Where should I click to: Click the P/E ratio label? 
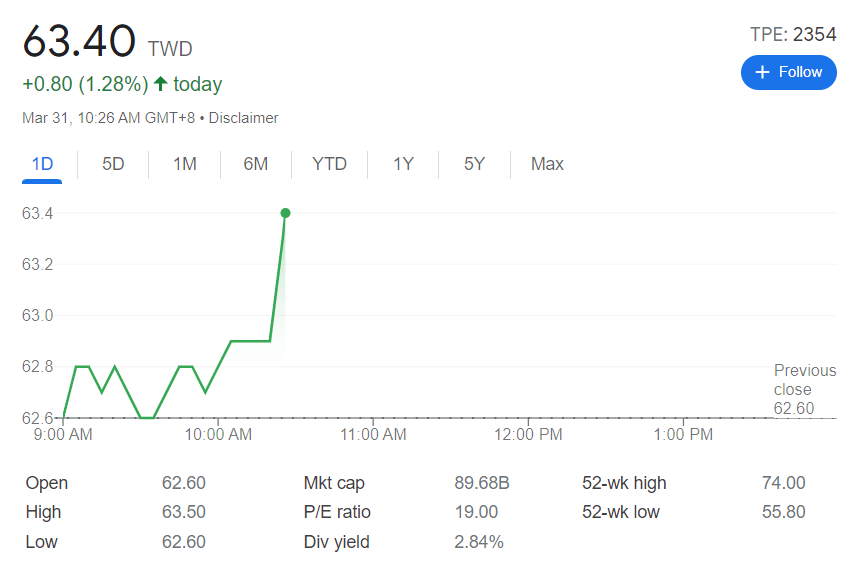click(x=337, y=512)
